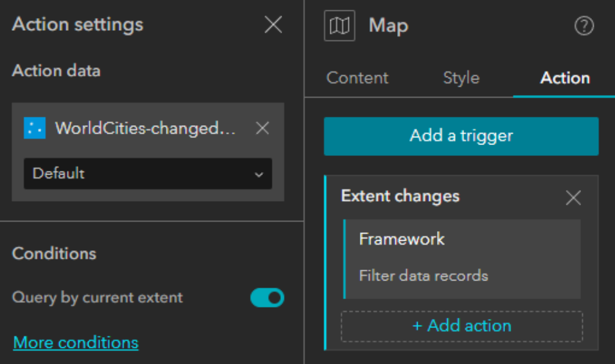
Task: Remove the WorldCities-changed action data
Action: tap(262, 128)
